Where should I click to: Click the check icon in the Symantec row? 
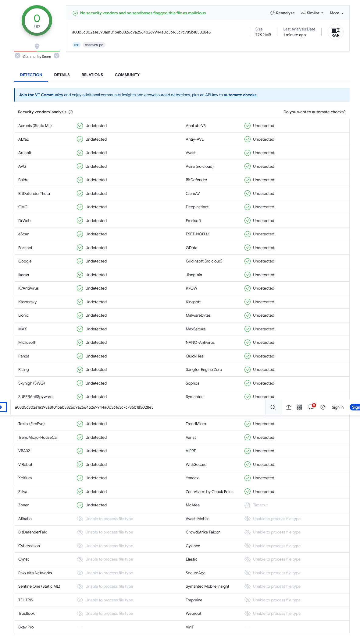(248, 397)
